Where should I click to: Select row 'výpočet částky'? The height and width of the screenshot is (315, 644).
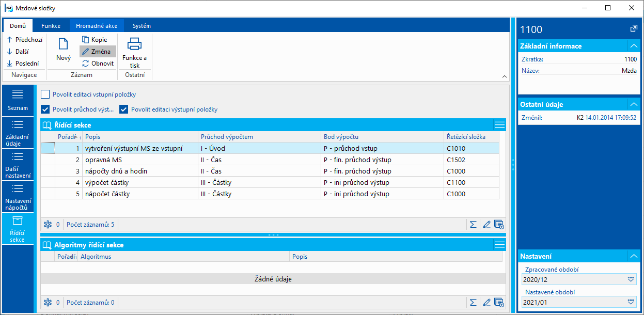click(x=270, y=182)
